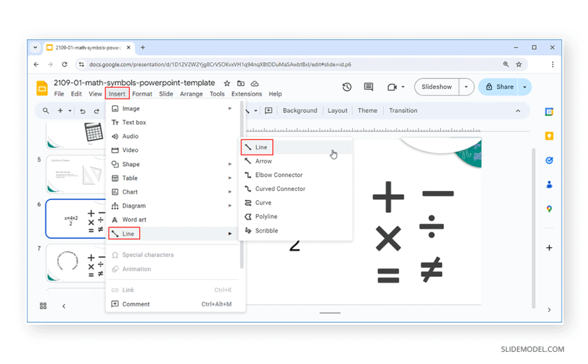Click the add comment toolbar icon
This screenshot has width=588, height=364.
coord(268,111)
